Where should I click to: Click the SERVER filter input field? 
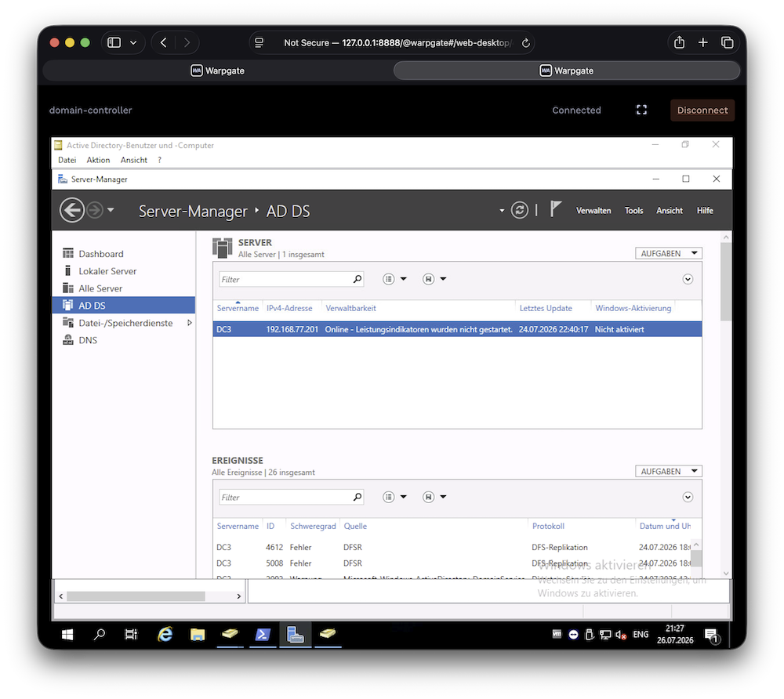coord(285,279)
